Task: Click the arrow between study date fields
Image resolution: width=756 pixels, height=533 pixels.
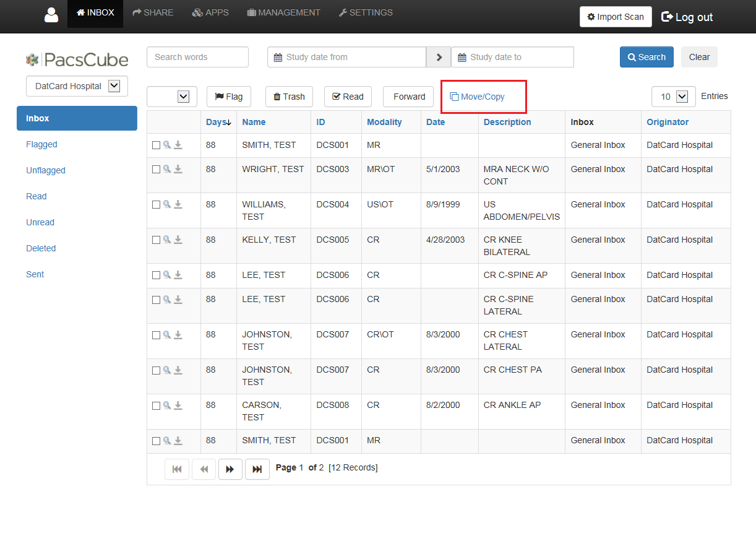Action: pos(439,57)
